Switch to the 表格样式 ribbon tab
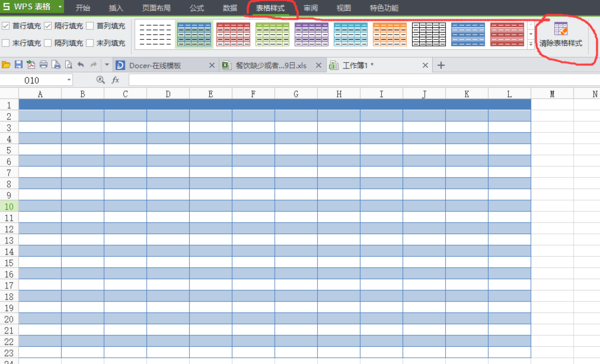The width and height of the screenshot is (600, 364). [270, 8]
